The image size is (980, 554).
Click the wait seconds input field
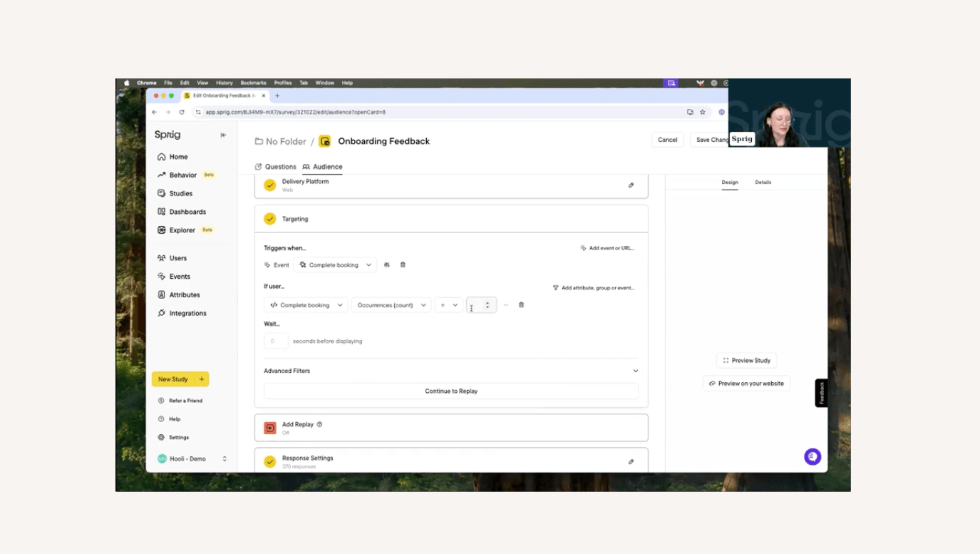pos(276,342)
